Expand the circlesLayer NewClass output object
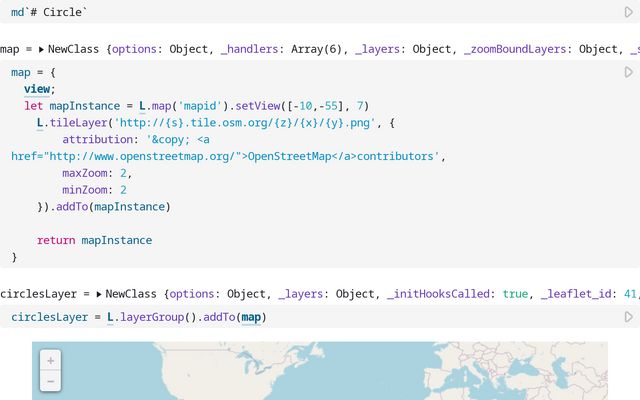 (x=99, y=294)
